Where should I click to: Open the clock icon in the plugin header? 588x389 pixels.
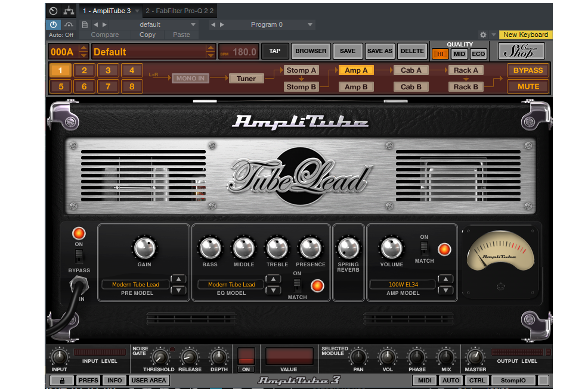[x=53, y=11]
